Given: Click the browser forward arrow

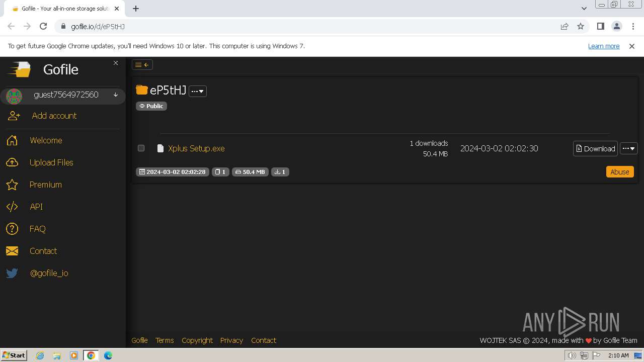Looking at the screenshot, I should tap(27, 26).
